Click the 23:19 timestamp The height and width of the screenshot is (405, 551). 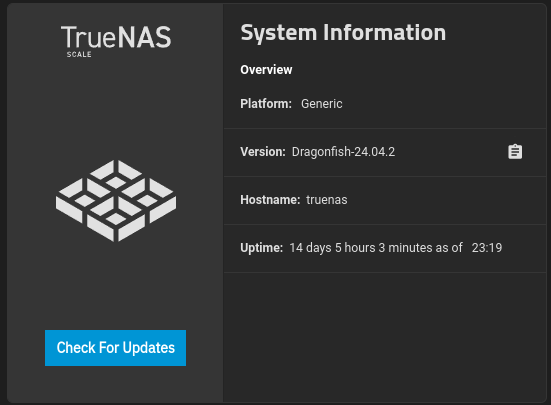[487, 248]
